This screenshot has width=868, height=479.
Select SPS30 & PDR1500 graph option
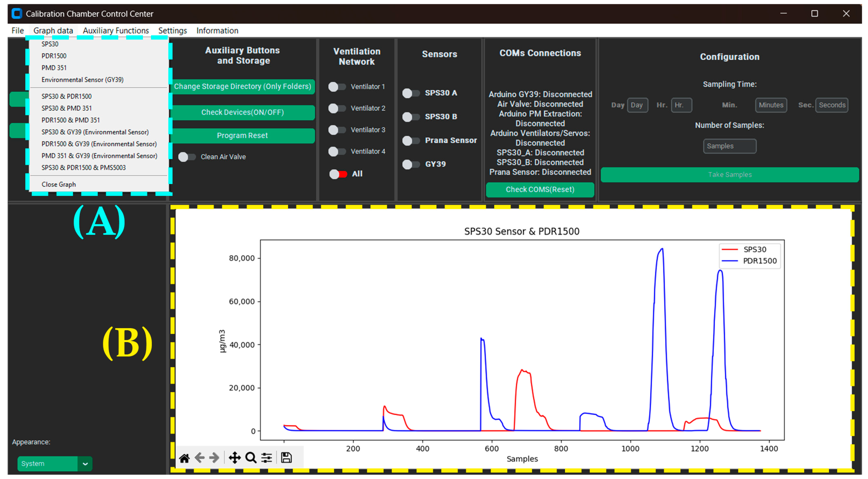coord(66,96)
